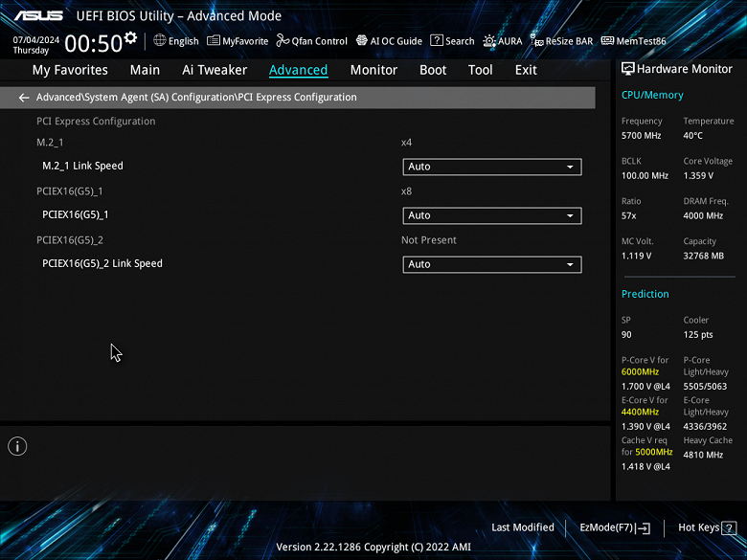Viewport: 747px width, 560px height.
Task: Click the PCI Express Configuration heading
Action: 96,122
